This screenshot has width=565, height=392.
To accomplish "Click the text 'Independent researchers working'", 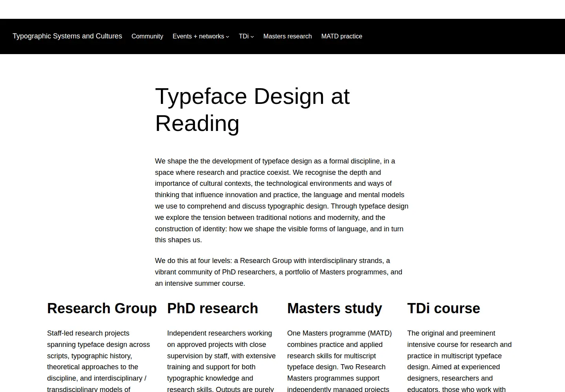I will click(x=219, y=333).
